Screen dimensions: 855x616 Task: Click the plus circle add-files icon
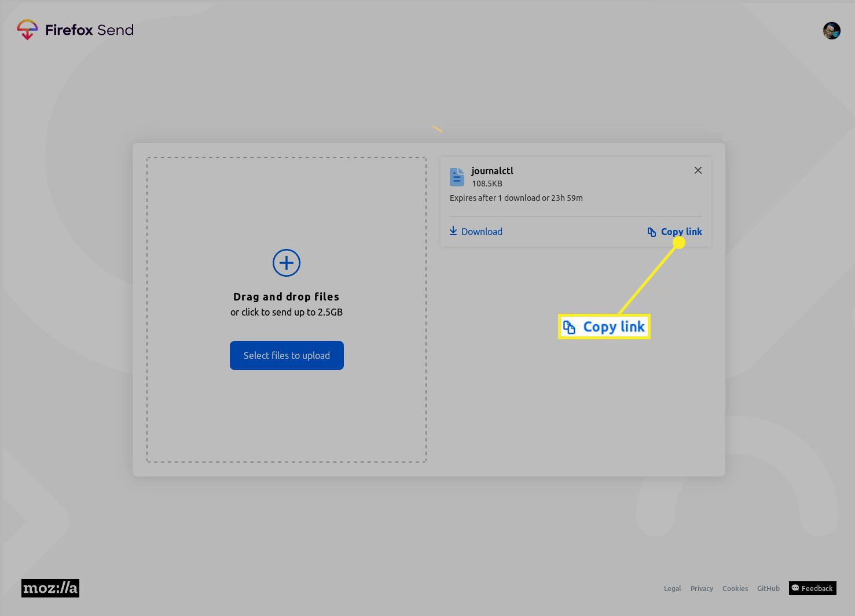(x=287, y=263)
